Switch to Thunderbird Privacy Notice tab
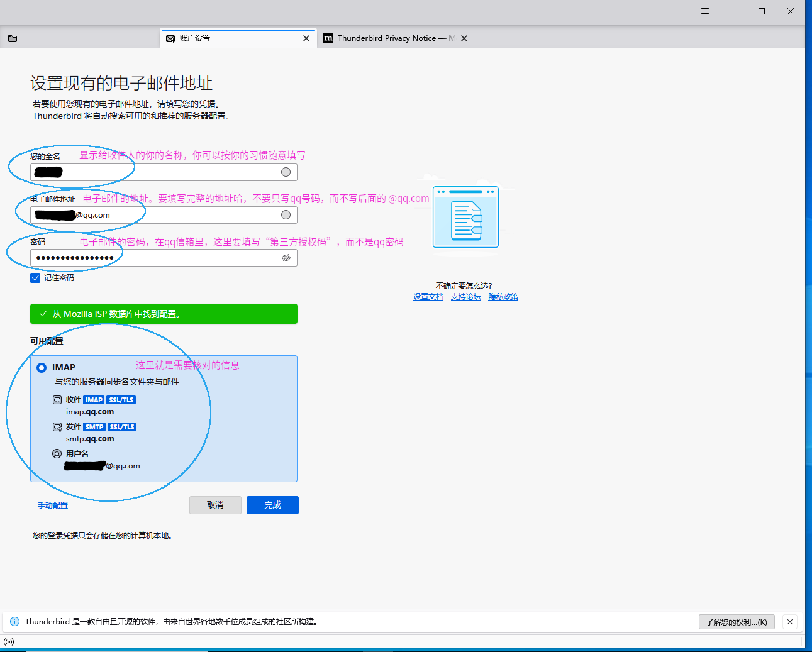812x652 pixels. [390, 38]
